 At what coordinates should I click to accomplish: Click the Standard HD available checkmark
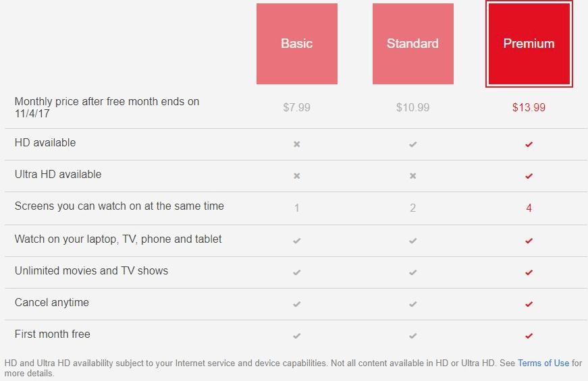pos(412,144)
